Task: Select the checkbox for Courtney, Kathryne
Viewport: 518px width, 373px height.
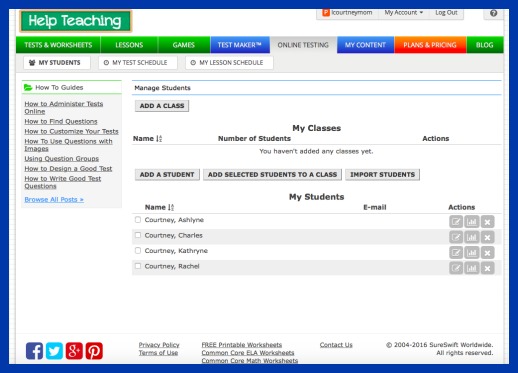Action: 138,250
